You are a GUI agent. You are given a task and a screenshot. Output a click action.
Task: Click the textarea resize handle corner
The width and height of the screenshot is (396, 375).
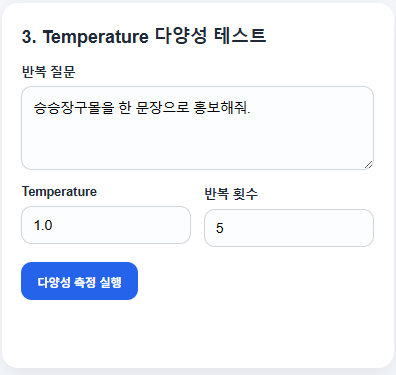click(369, 165)
